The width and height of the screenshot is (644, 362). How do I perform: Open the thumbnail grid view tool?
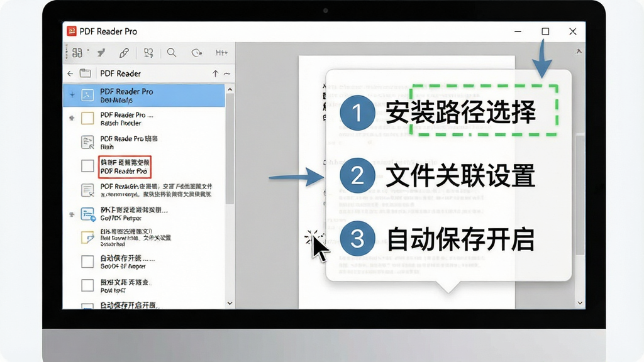tap(77, 53)
